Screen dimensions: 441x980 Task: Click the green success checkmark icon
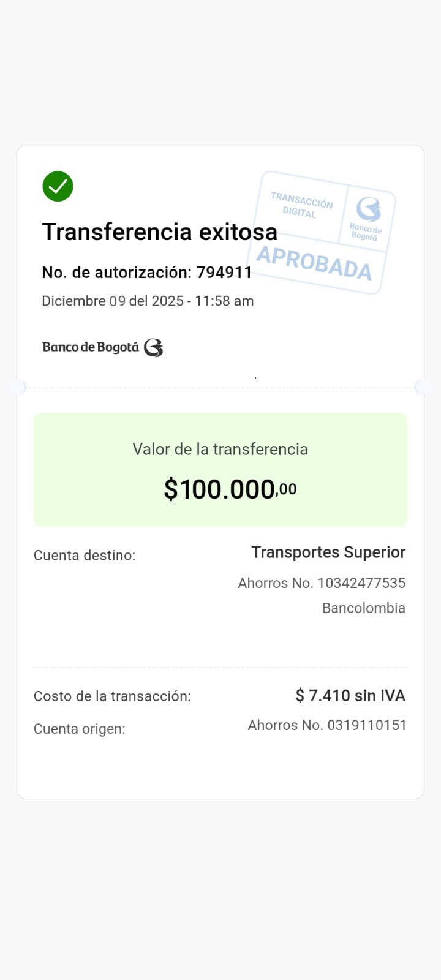coord(58,186)
